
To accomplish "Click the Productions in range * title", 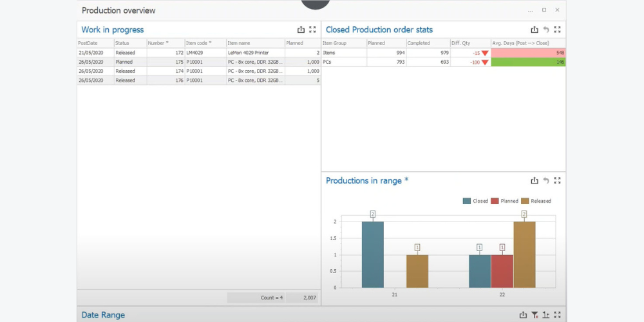I will tap(367, 181).
